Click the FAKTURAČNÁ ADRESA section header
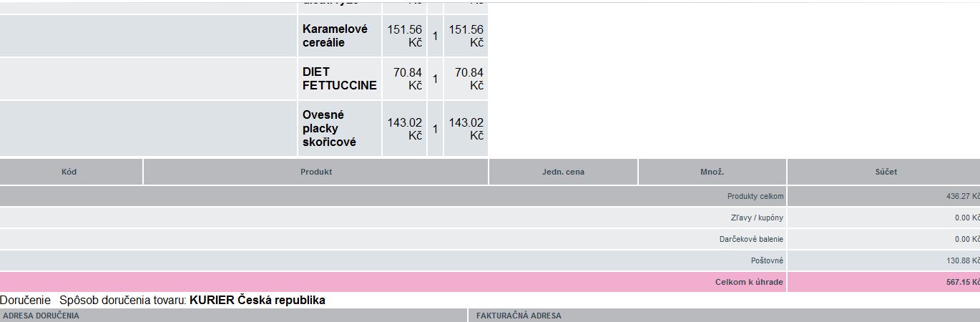 [x=519, y=316]
